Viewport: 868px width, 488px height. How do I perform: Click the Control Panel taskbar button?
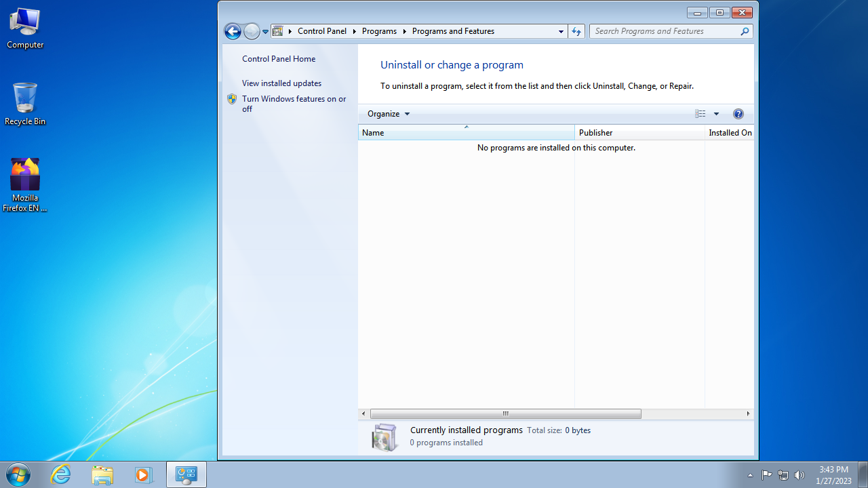(186, 474)
